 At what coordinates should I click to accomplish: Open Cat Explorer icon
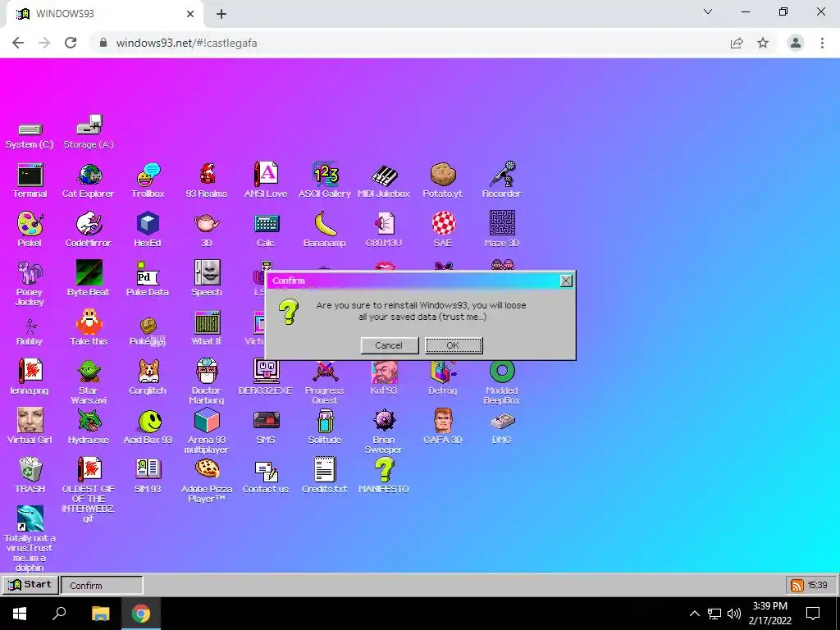[x=89, y=175]
